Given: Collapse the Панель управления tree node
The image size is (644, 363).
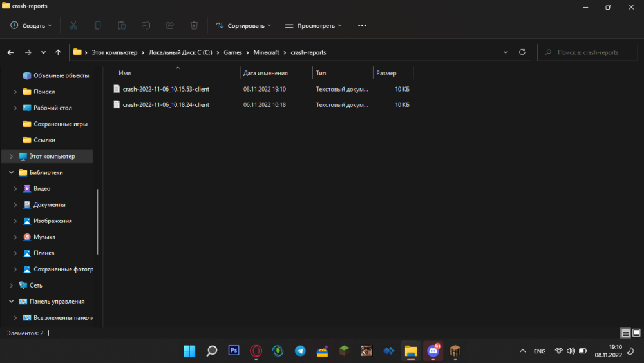Looking at the screenshot, I should point(11,301).
